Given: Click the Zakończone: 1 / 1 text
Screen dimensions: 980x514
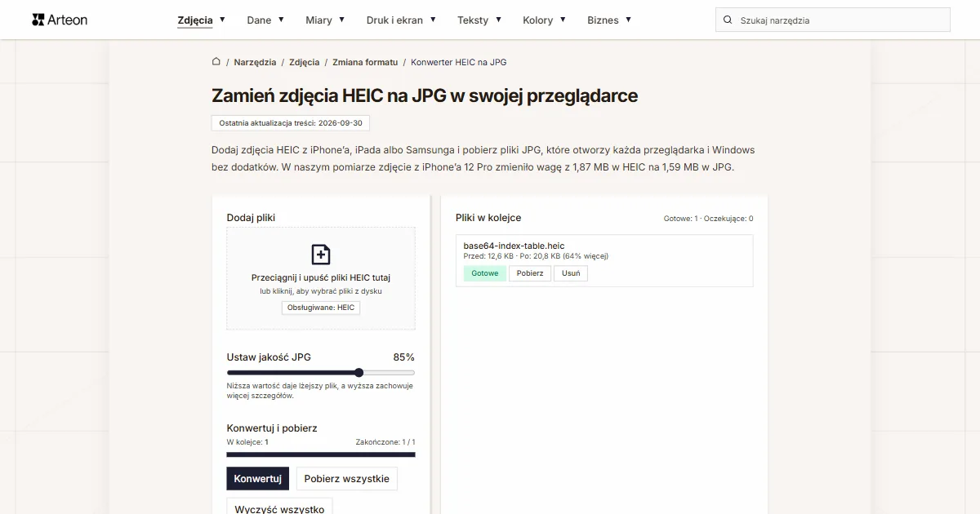Looking at the screenshot, I should 385,442.
